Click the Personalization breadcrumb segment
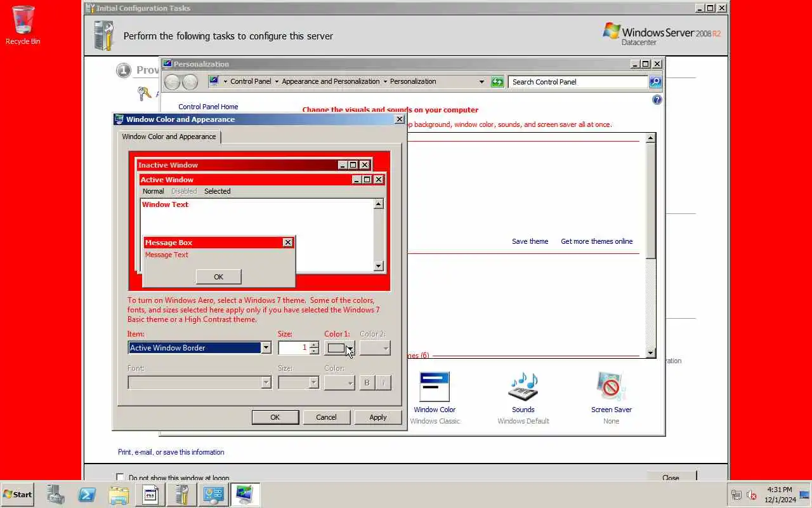Screen dimensions: 812x508 (x=413, y=81)
